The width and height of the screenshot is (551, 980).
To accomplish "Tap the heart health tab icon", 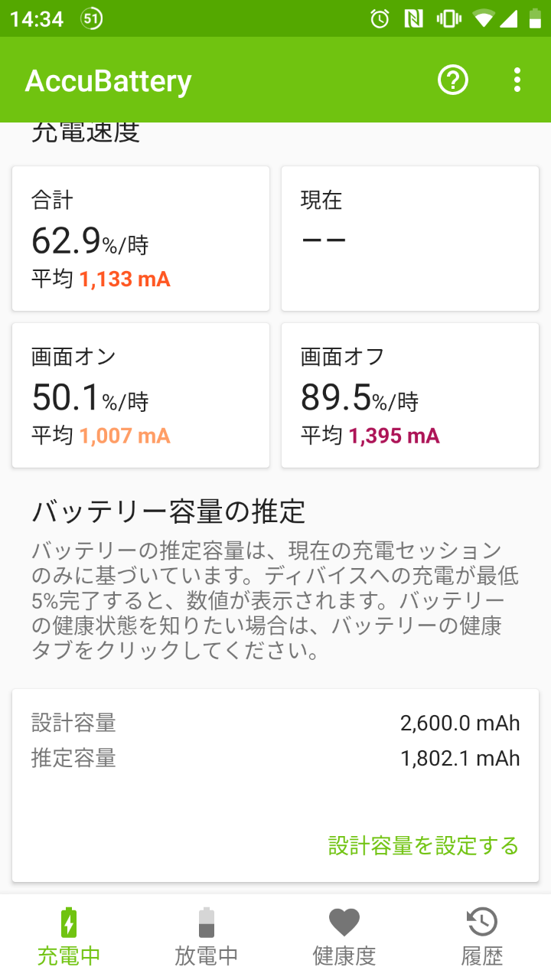I will [x=344, y=922].
